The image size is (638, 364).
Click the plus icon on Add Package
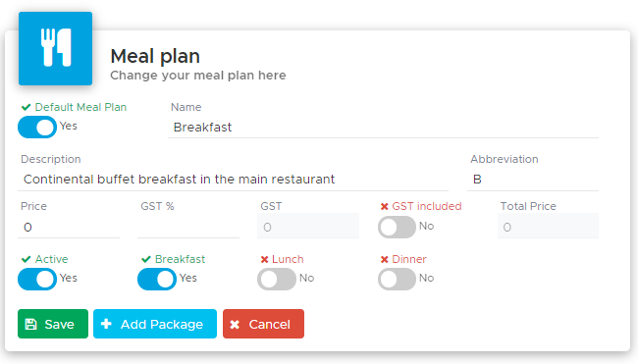[x=106, y=324]
